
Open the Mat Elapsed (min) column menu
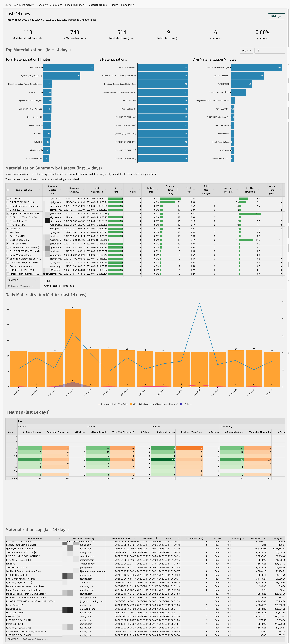pyautogui.click(x=206, y=539)
